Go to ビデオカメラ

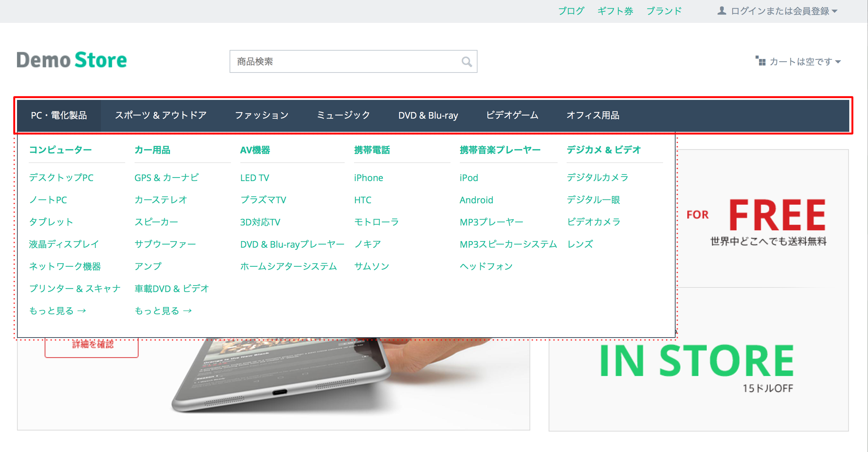[594, 222]
